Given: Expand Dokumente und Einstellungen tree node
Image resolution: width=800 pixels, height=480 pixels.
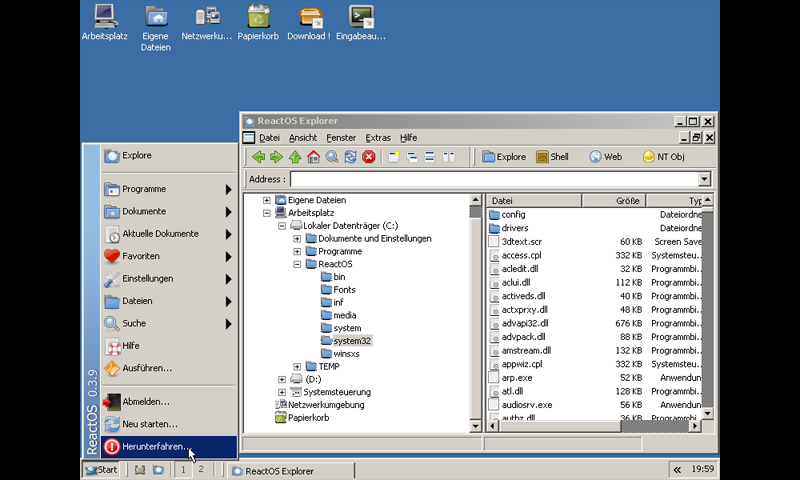Looking at the screenshot, I should tap(297, 239).
